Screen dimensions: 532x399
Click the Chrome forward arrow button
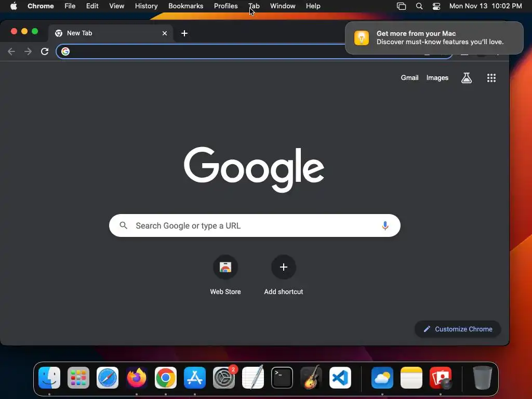[28, 51]
